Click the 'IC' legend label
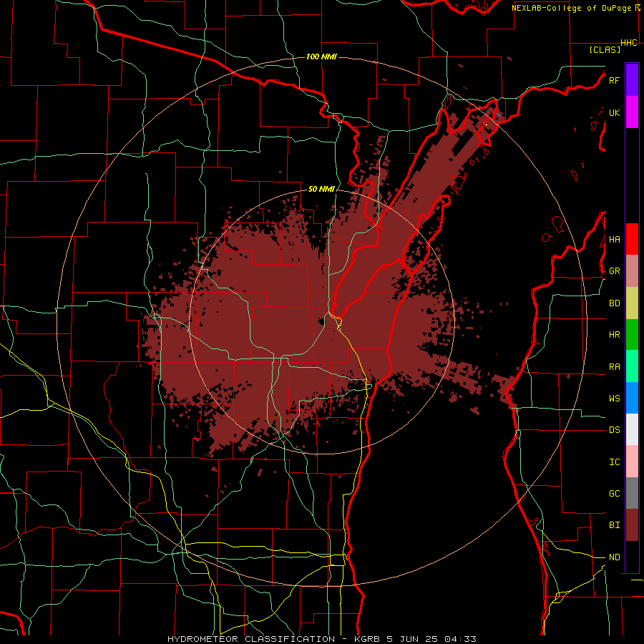The width and height of the screenshot is (644, 644). point(614,462)
